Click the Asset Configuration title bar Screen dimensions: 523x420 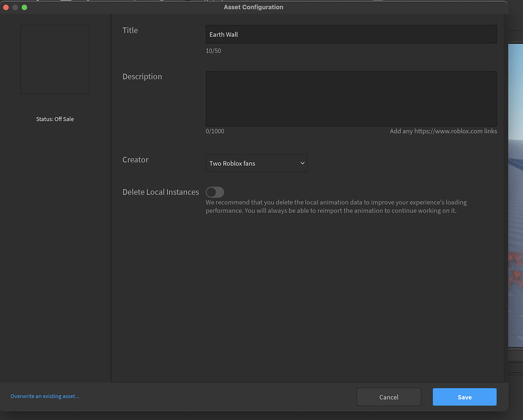tap(253, 7)
